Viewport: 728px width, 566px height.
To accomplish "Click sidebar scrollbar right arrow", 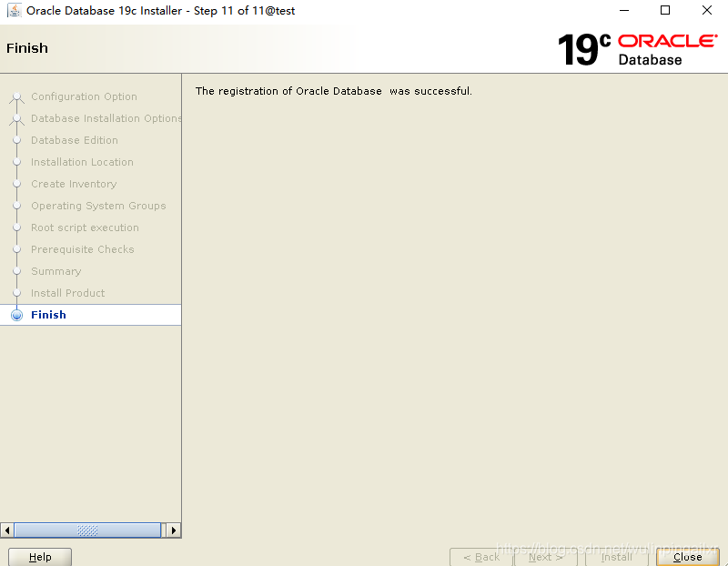I will coord(174,531).
